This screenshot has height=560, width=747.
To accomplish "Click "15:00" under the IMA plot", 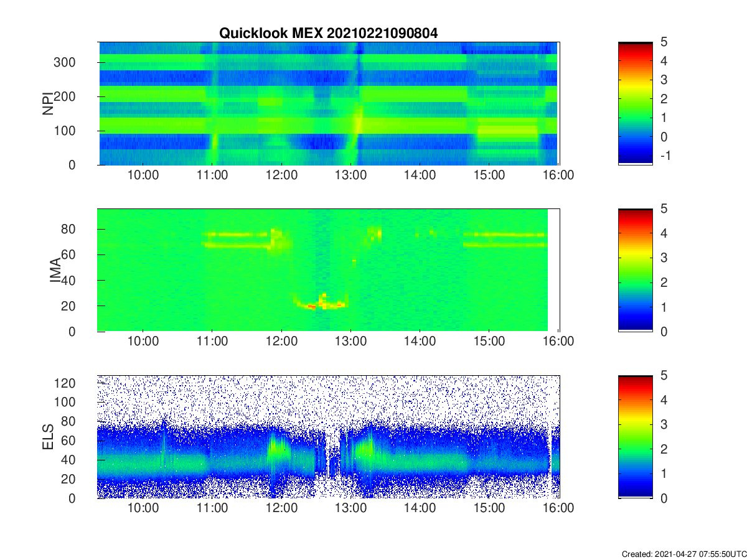I will 489,342.
